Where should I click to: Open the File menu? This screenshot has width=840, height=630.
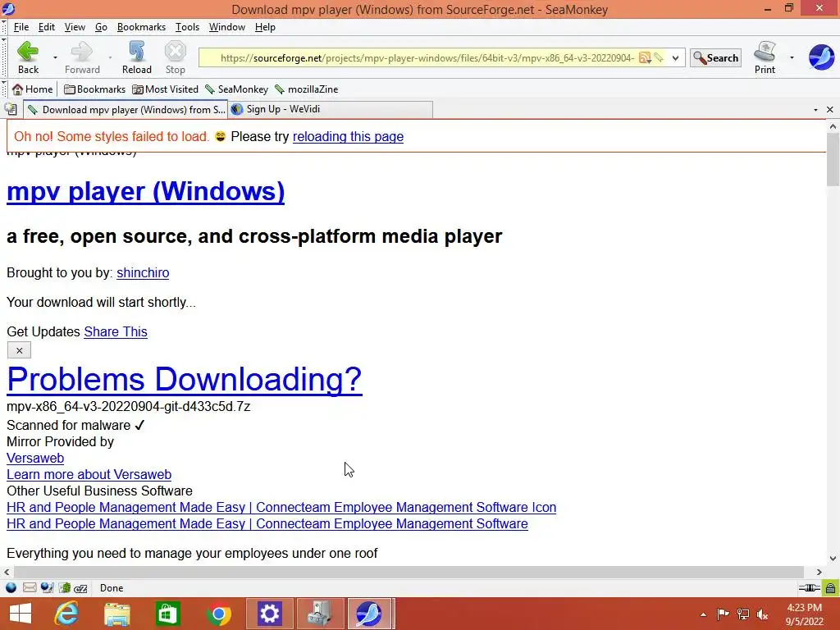21,27
